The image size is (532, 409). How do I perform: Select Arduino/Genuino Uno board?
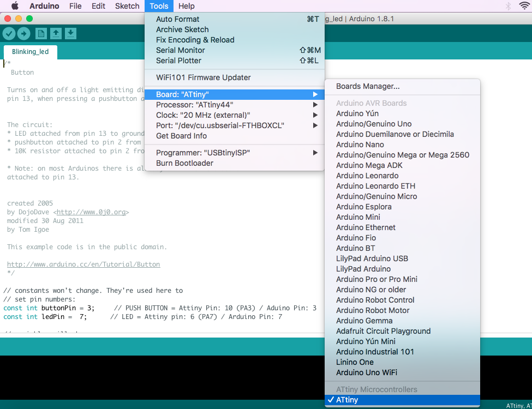[x=402, y=124]
